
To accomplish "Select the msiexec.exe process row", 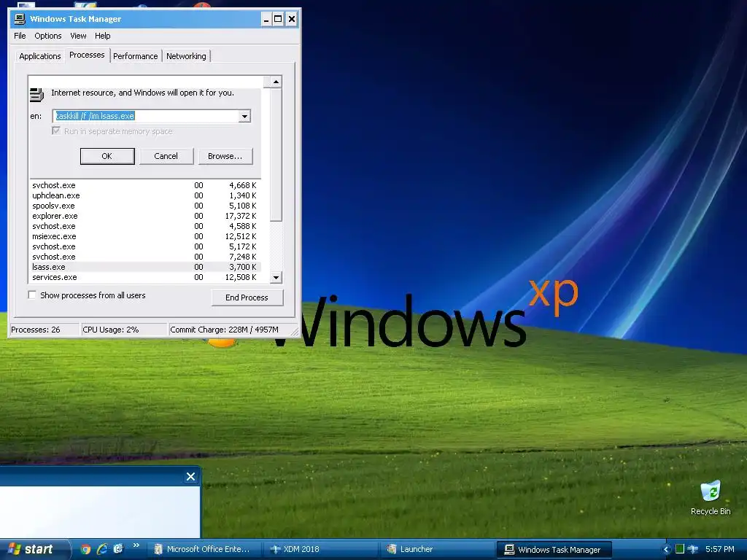I will 145,237.
